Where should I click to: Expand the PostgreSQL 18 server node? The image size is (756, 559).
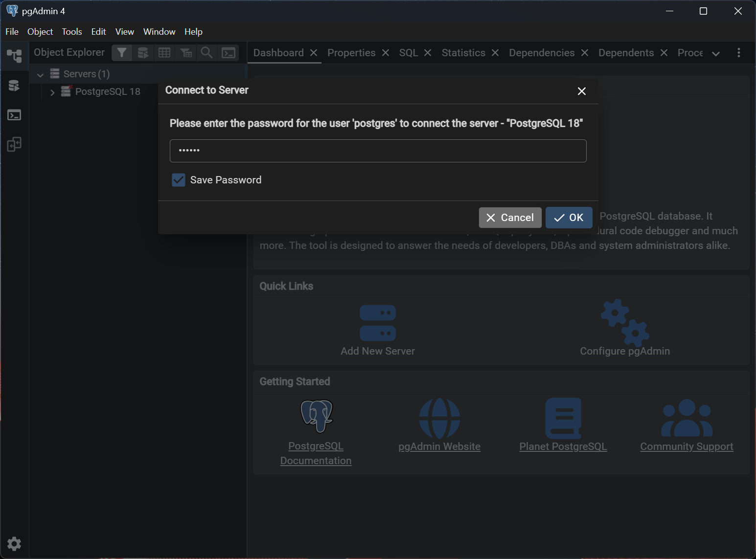[x=52, y=92]
